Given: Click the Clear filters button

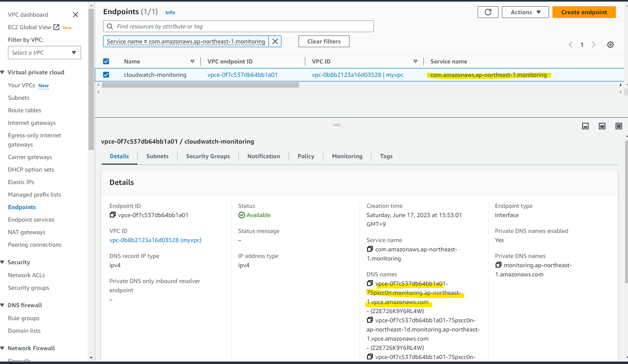Looking at the screenshot, I should (x=324, y=41).
